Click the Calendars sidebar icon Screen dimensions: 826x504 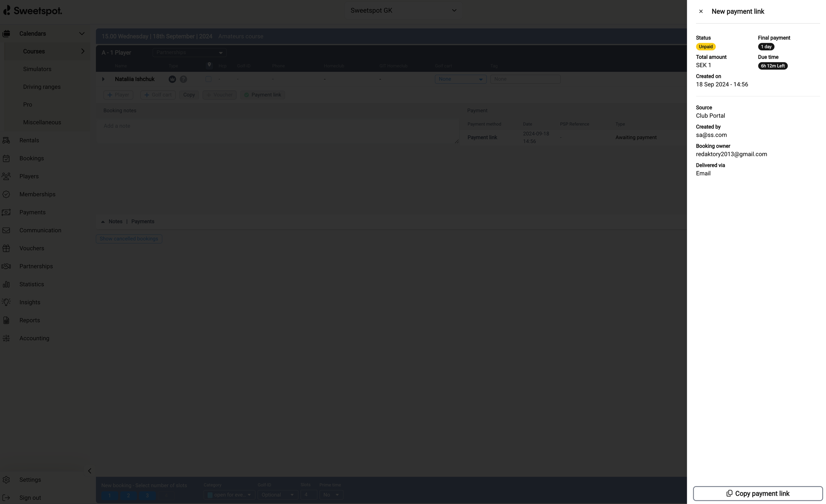(6, 33)
